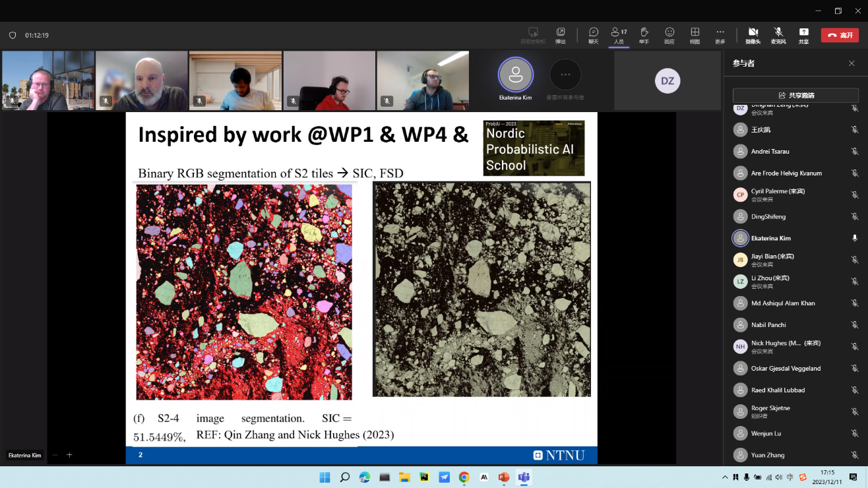Select Ekaterina Kim in the participant list
The width and height of the screenshot is (868, 488).
tap(770, 238)
